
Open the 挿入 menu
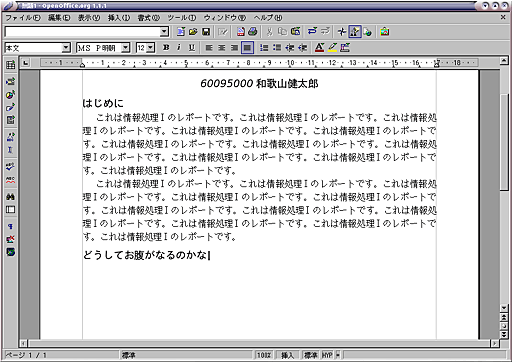click(119, 18)
